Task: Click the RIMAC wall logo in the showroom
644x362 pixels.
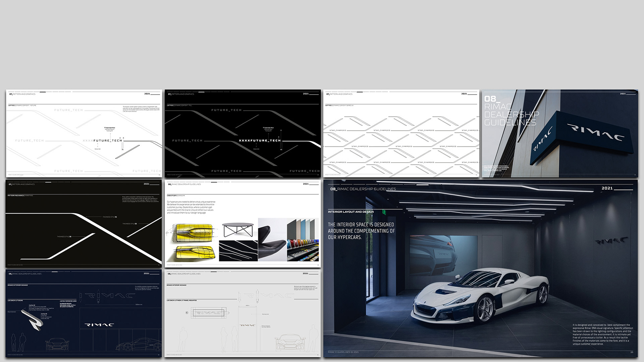Action: (611, 241)
